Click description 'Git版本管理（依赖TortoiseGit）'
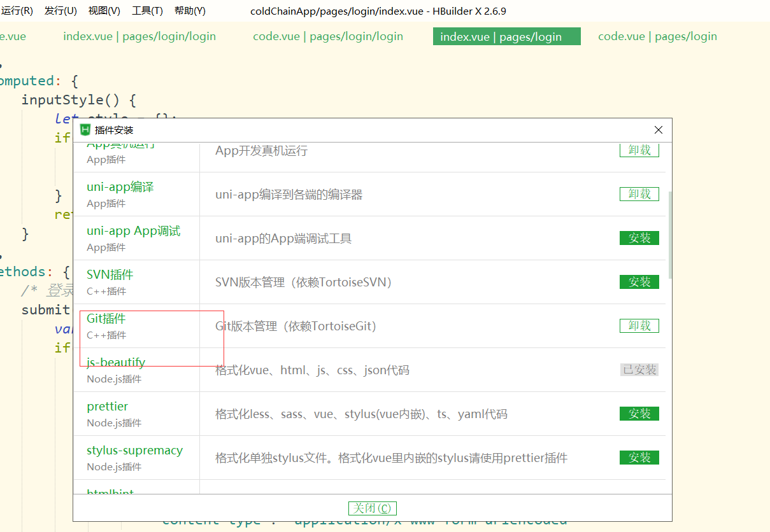 (297, 326)
